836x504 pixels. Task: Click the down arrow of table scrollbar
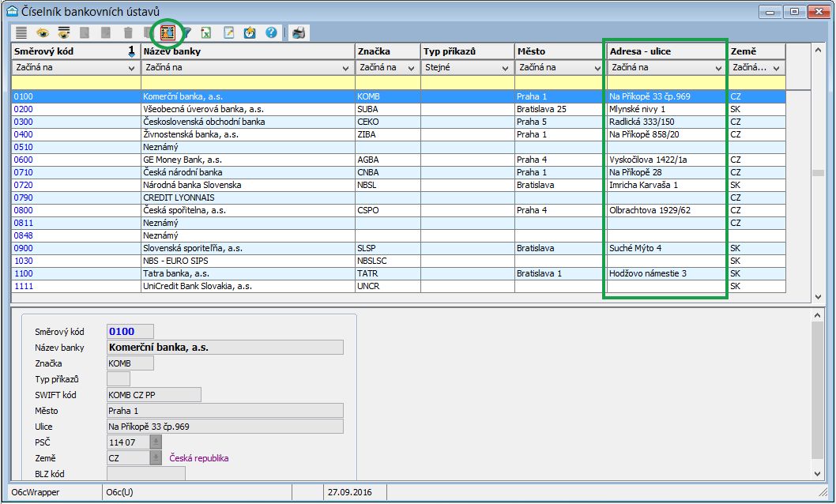pos(819,297)
